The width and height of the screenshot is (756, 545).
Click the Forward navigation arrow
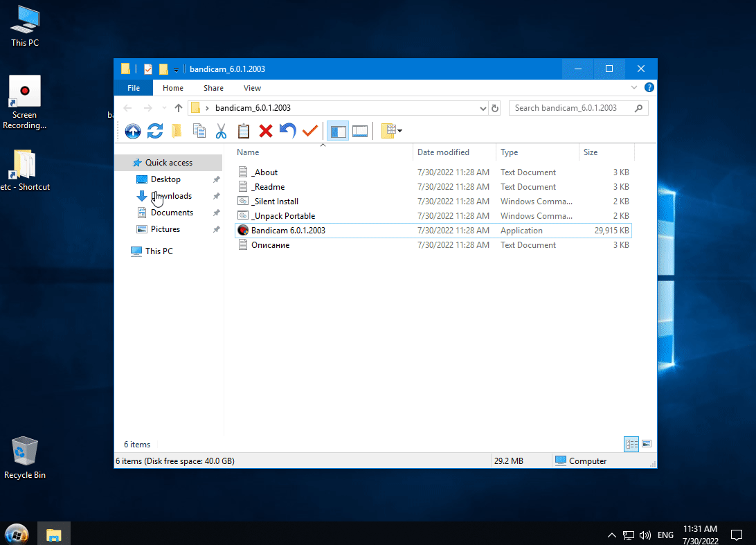tap(148, 108)
